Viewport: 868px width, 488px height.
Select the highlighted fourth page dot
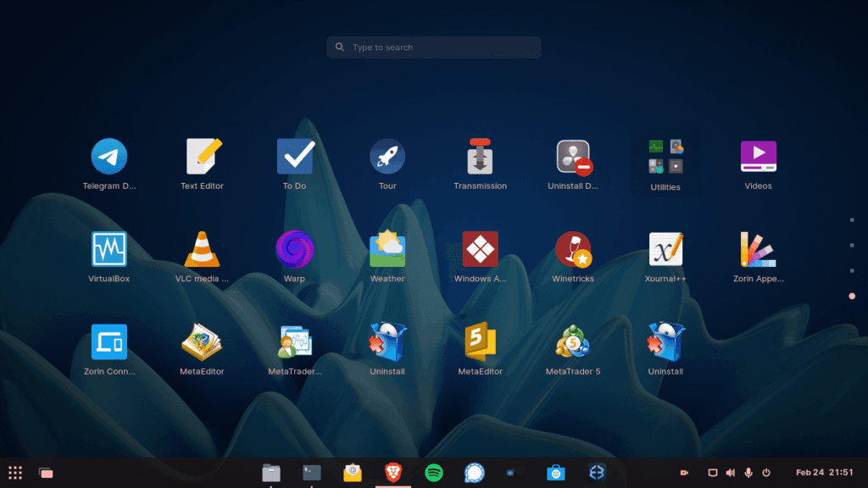point(852,296)
